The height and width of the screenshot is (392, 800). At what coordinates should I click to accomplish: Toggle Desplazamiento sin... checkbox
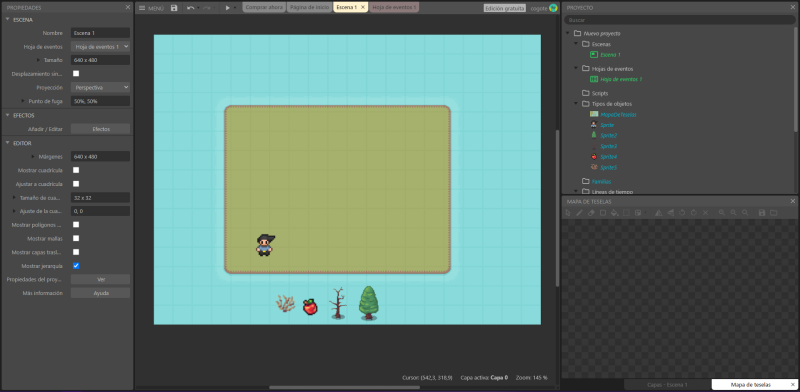[x=76, y=74]
